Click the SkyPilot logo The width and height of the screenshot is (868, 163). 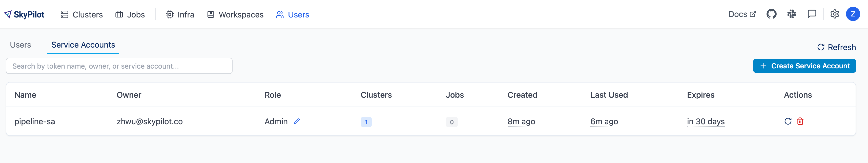tap(24, 14)
